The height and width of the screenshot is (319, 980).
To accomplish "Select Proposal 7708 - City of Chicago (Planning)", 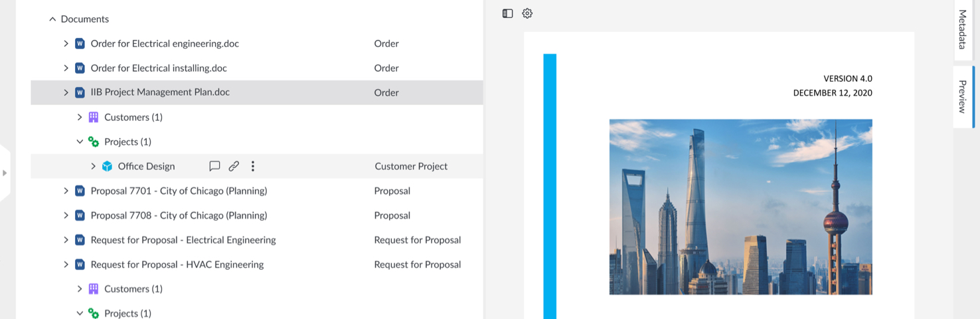I will click(x=179, y=215).
